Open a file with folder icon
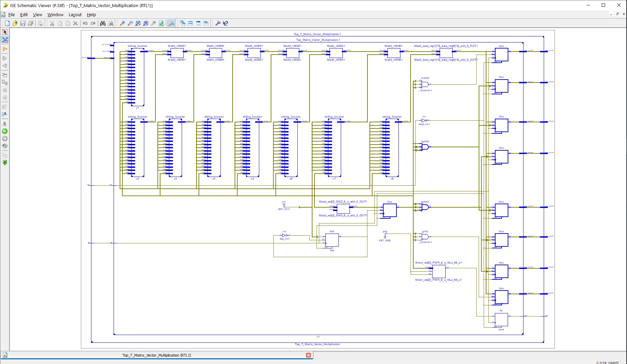This screenshot has width=627, height=364. 15,23
